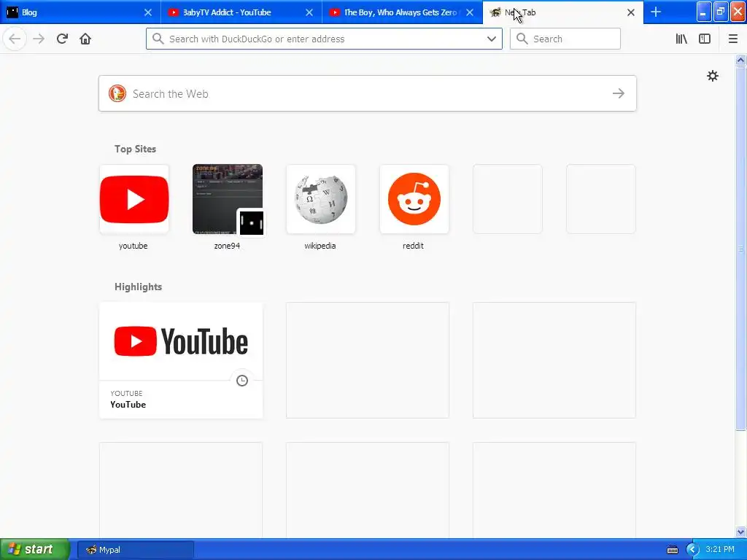747x560 pixels.
Task: Close the New Tab tab
Action: (x=631, y=12)
